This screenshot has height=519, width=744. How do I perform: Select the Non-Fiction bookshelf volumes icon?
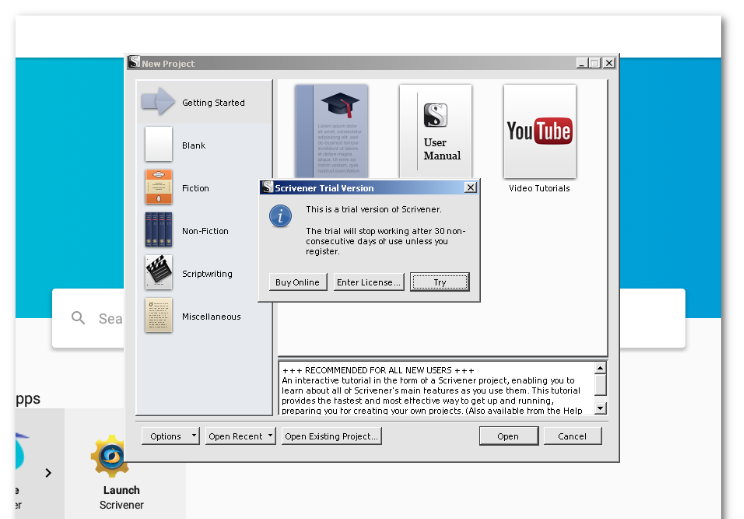click(x=158, y=230)
